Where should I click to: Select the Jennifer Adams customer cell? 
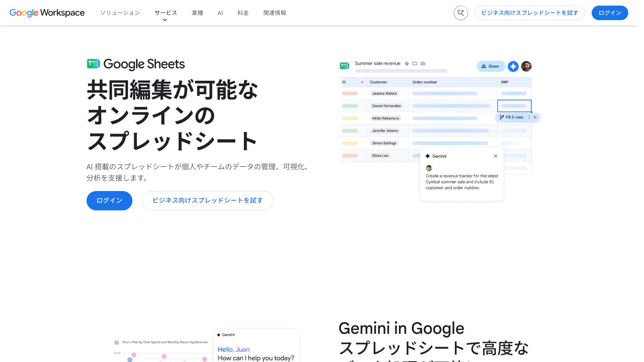click(385, 131)
